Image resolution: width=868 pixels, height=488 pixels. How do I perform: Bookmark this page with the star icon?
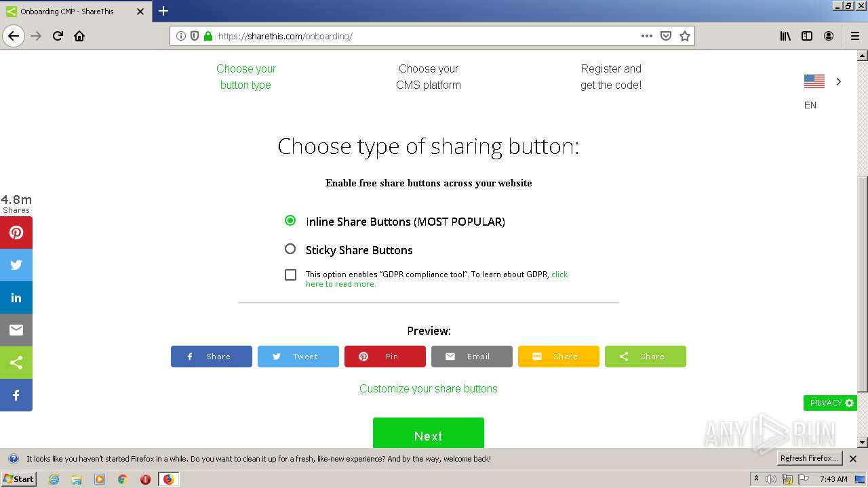[x=685, y=36]
